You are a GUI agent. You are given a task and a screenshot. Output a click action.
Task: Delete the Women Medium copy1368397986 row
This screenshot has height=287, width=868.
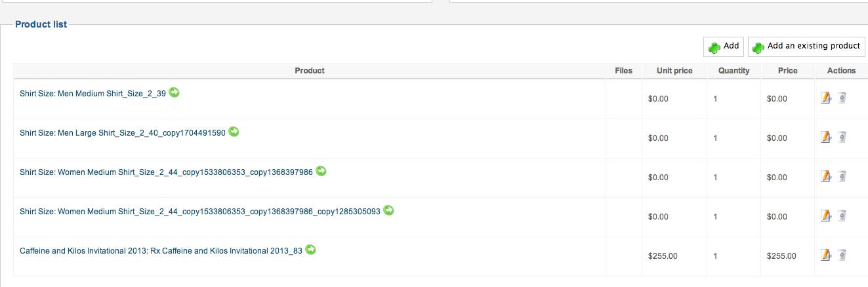point(842,176)
